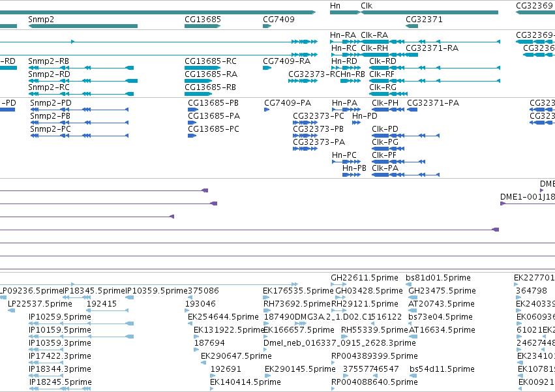Select transcript Hn-RA
This screenshot has width=555, height=392.
343,35
